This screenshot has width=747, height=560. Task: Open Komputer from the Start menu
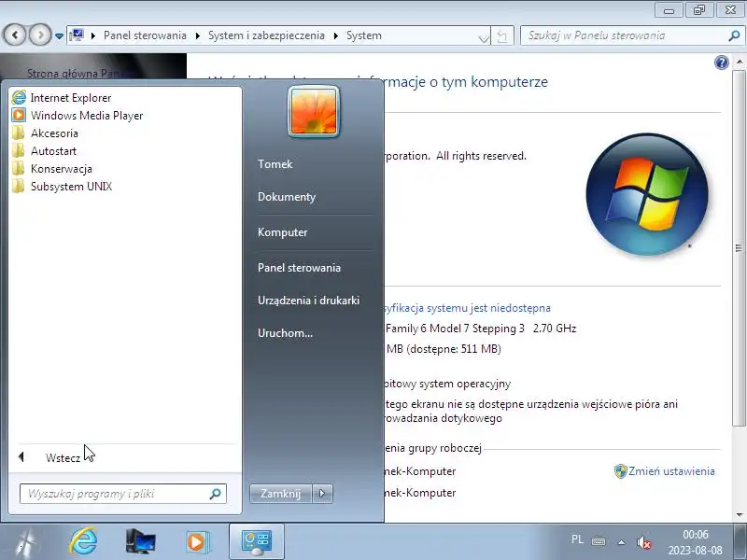pos(283,232)
